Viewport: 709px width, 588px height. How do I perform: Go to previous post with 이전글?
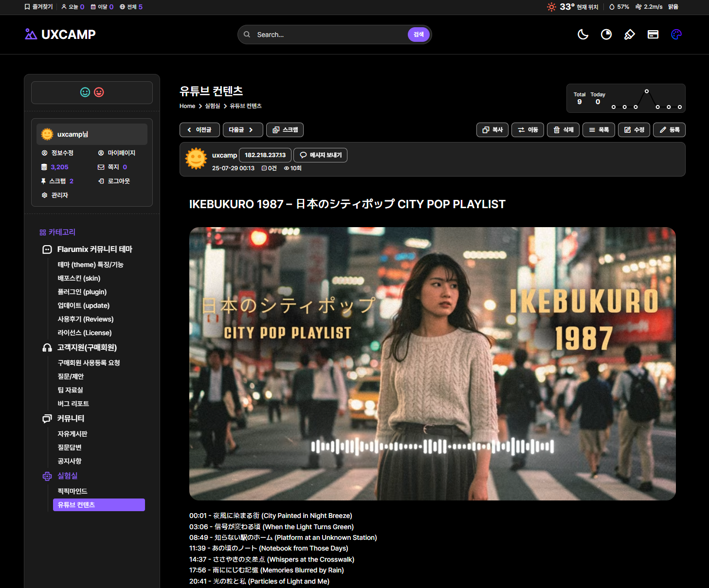pyautogui.click(x=200, y=130)
